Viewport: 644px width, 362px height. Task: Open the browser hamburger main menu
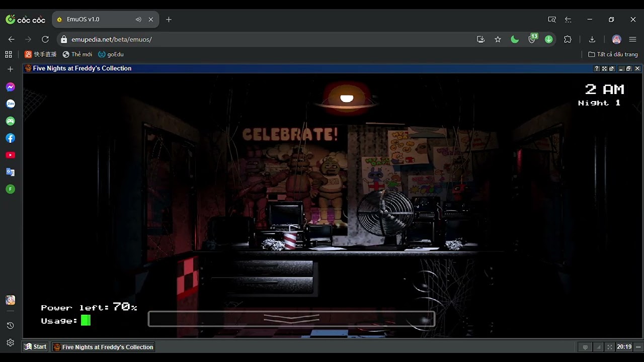(x=633, y=39)
